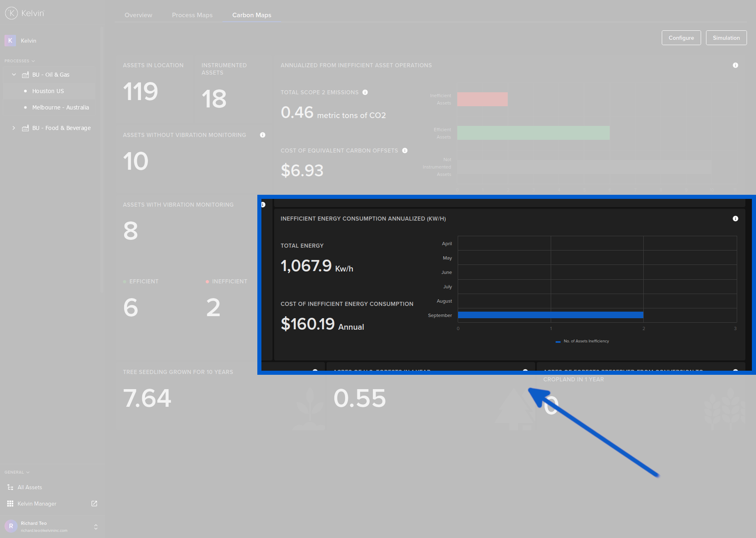756x538 pixels.
Task: Click the blue September bar in chart
Action: [550, 315]
